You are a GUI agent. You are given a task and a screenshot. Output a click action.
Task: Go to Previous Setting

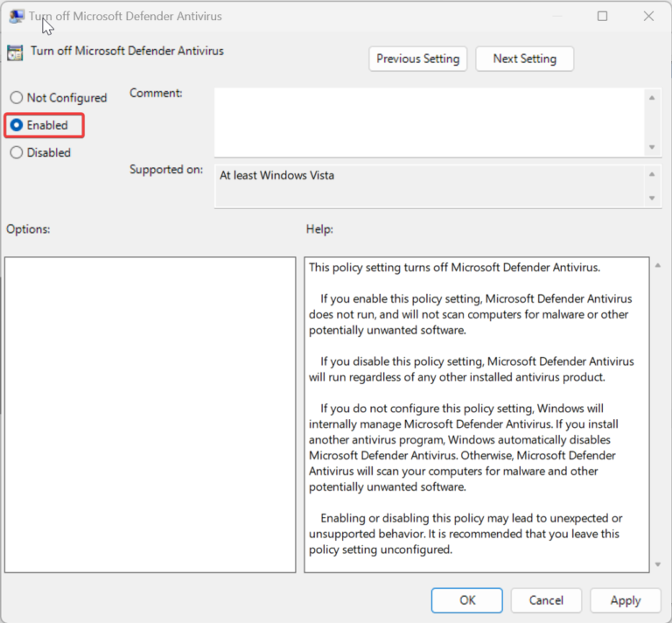[418, 59]
